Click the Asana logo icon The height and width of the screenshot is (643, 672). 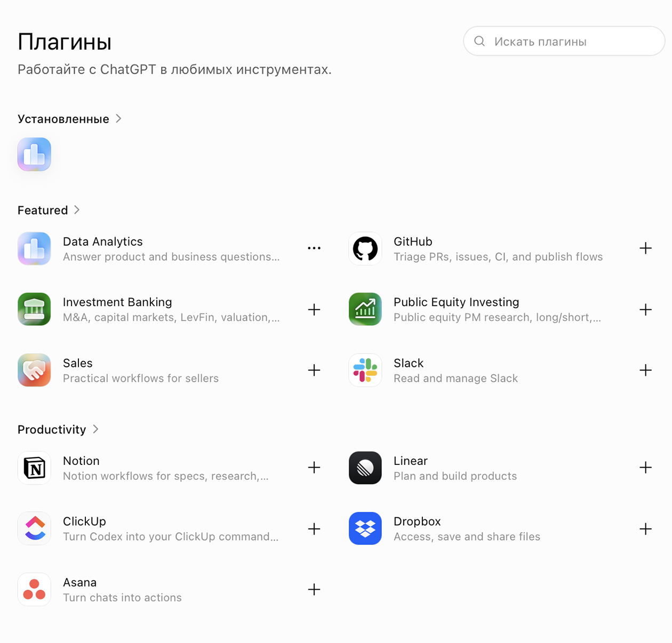[x=34, y=589]
